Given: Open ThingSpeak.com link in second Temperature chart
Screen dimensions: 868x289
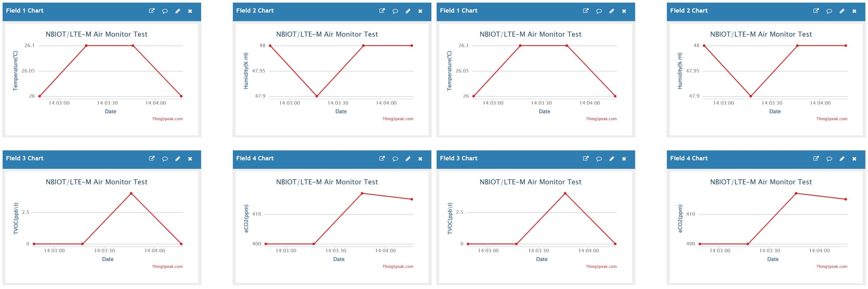Looking at the screenshot, I should pyautogui.click(x=601, y=119).
